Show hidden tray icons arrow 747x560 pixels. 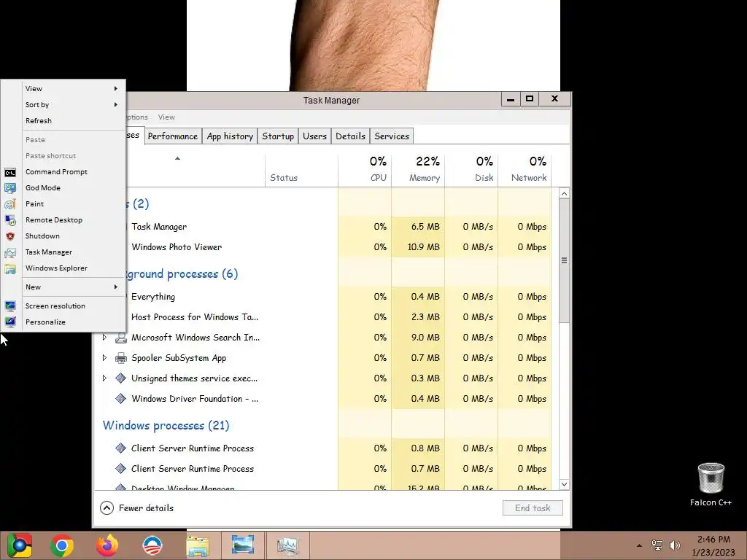(x=639, y=545)
